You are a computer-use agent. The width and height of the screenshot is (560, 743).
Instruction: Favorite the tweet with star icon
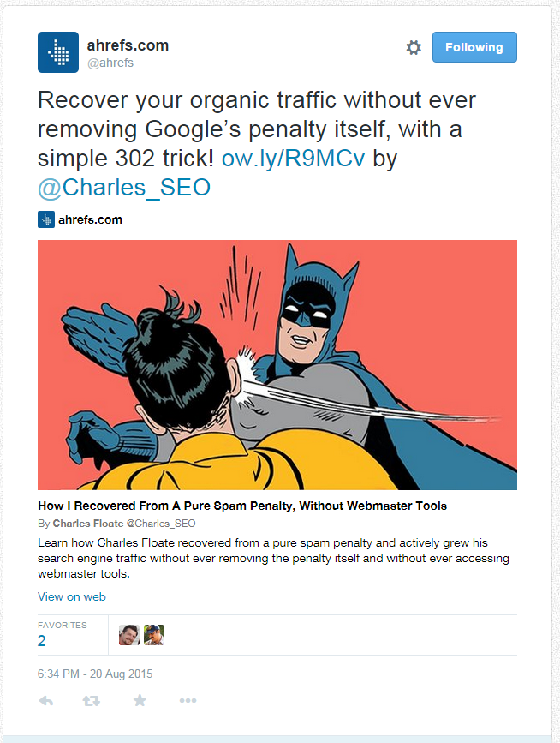tap(140, 700)
